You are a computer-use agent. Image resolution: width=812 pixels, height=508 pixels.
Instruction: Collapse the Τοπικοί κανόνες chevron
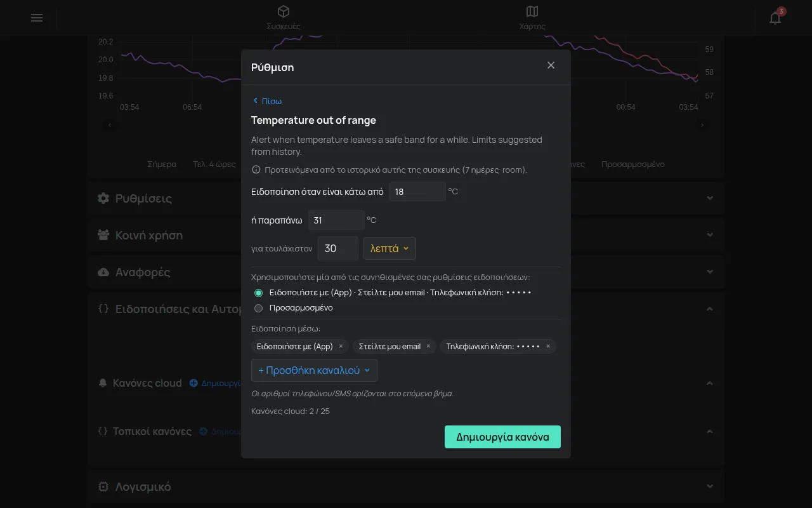[710, 431]
